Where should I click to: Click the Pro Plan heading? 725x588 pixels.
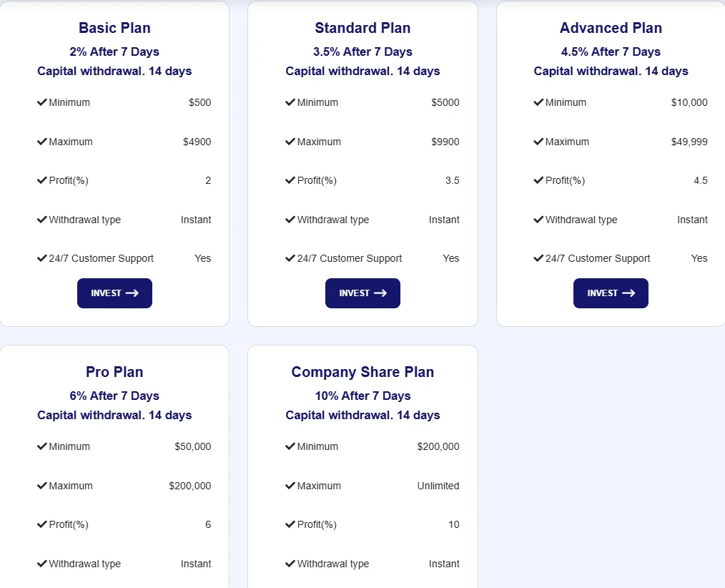(114, 372)
